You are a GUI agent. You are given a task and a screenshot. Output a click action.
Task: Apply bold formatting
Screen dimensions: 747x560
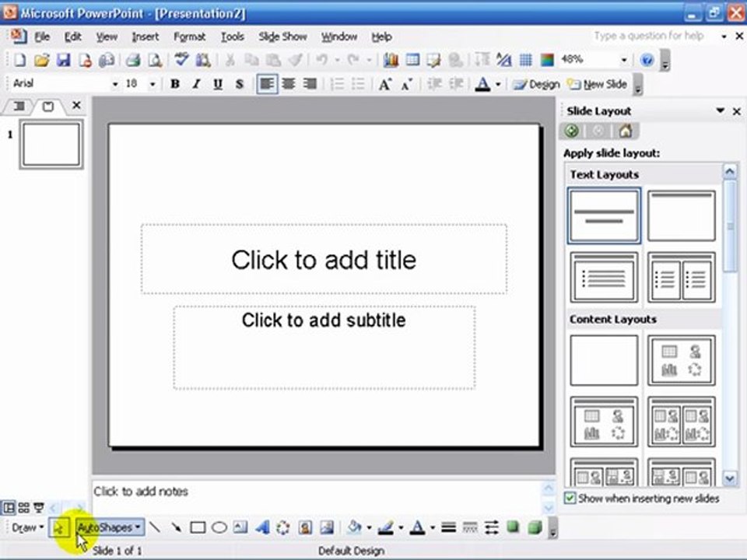pyautogui.click(x=175, y=84)
